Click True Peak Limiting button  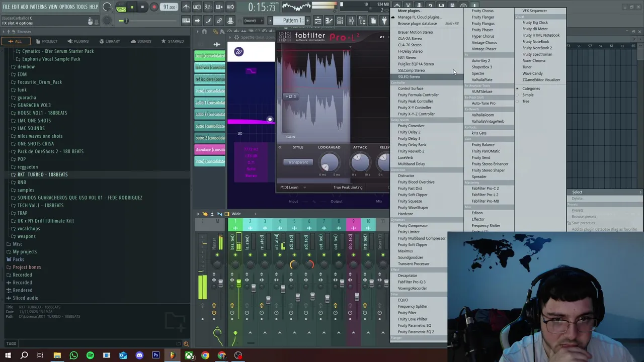pyautogui.click(x=348, y=188)
